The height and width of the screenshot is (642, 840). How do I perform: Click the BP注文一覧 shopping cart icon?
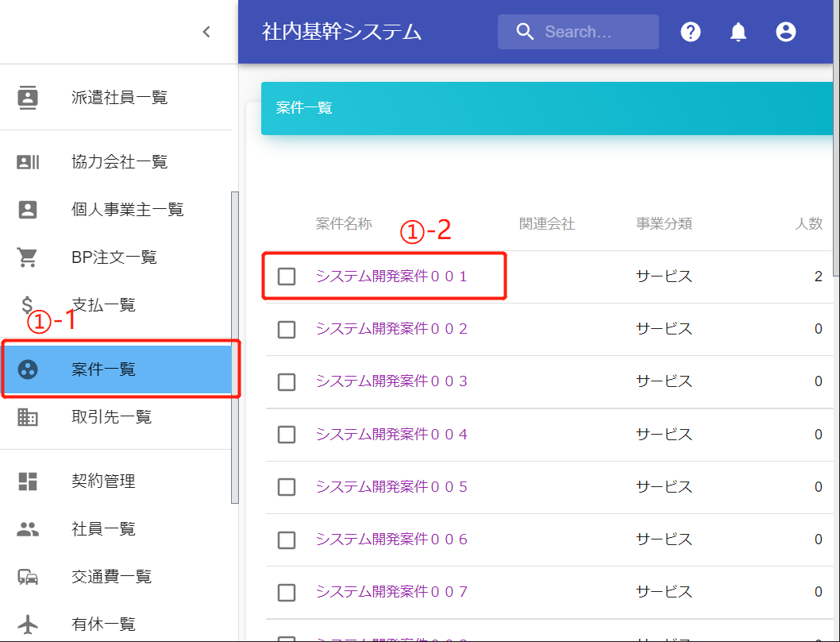28,257
